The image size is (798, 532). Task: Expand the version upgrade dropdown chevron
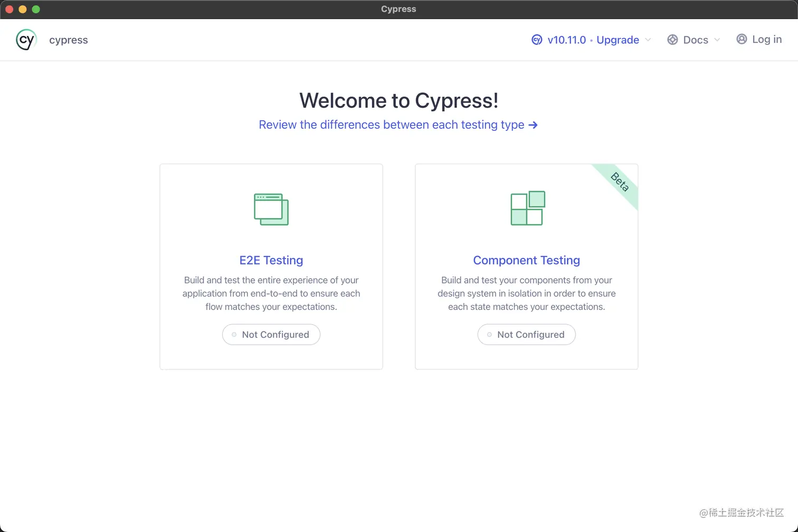point(648,40)
